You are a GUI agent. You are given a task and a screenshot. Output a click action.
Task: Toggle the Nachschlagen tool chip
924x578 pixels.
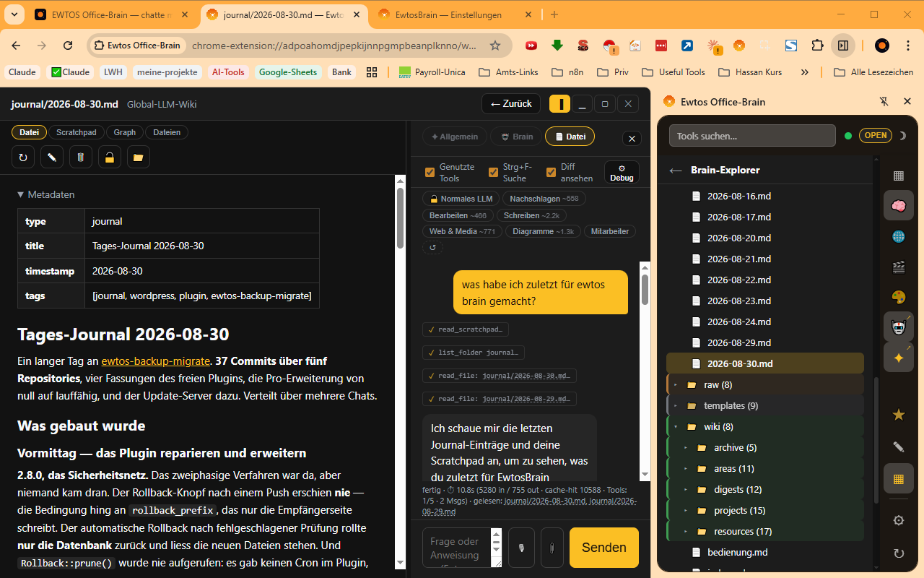coord(544,199)
